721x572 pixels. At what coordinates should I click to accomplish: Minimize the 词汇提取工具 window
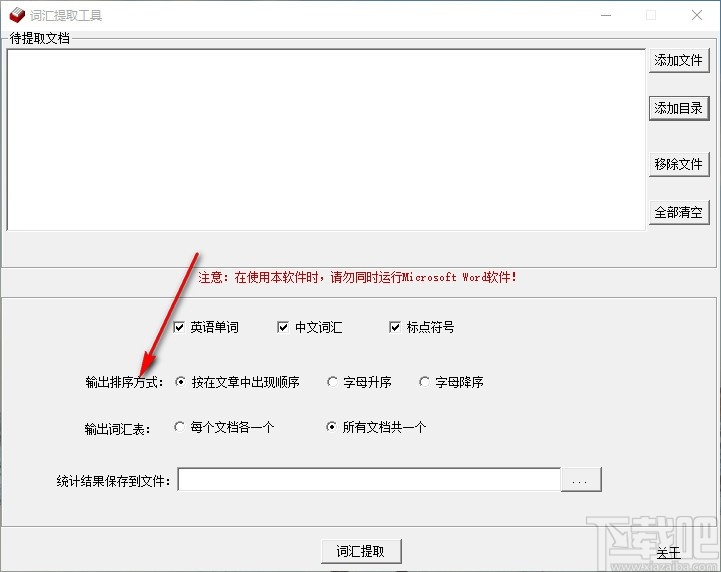pos(606,15)
